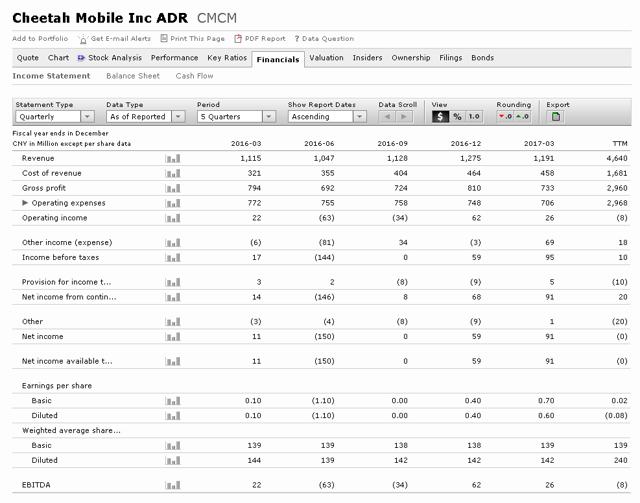The height and width of the screenshot is (503, 640).
Task: Click the TTM column header
Action: pyautogui.click(x=620, y=144)
